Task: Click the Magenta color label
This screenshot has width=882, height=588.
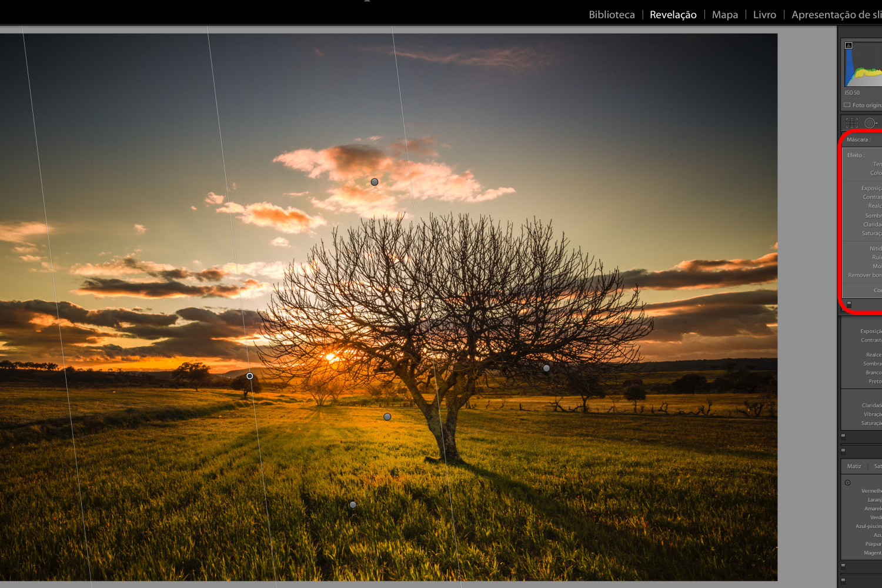Action: coord(873,553)
